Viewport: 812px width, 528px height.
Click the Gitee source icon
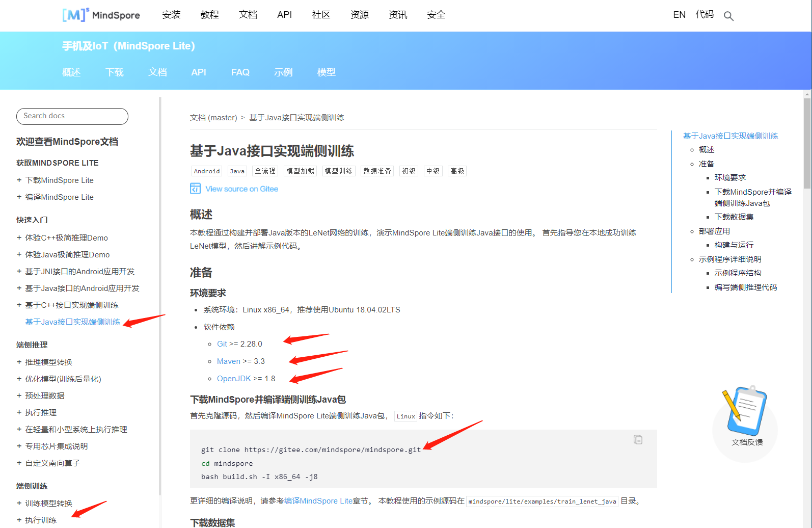(195, 189)
